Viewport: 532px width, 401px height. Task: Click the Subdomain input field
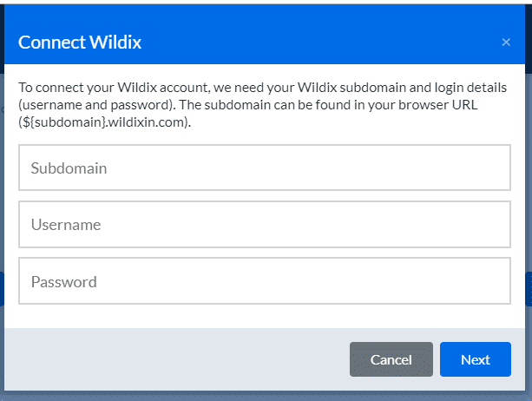pos(265,168)
